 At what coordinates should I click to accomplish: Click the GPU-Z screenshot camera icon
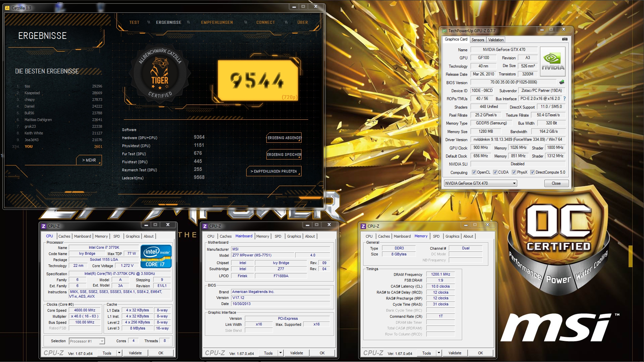tap(565, 39)
